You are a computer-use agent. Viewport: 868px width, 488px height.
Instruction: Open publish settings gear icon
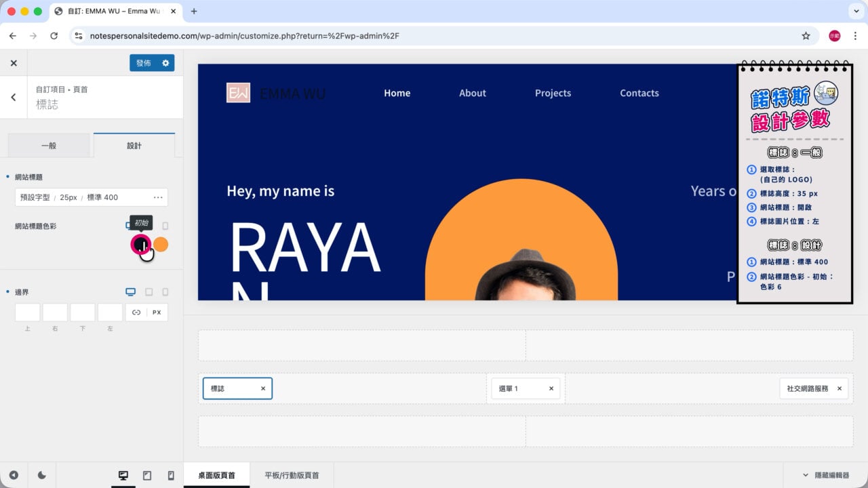[165, 63]
